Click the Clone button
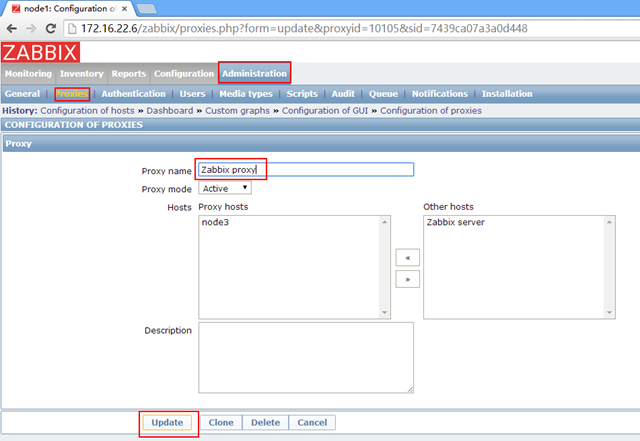Image resolution: width=640 pixels, height=441 pixels. pyautogui.click(x=221, y=423)
